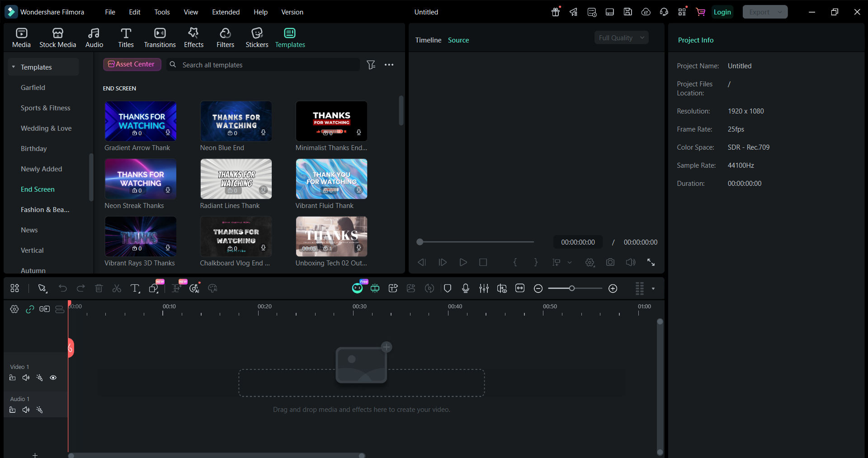
Task: Open the Export dropdown arrow
Action: click(780, 12)
